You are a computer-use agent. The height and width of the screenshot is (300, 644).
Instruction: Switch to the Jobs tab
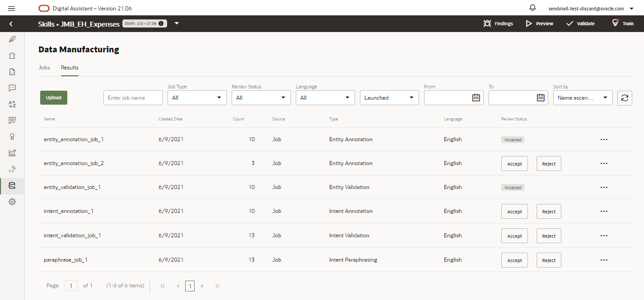pos(44,68)
